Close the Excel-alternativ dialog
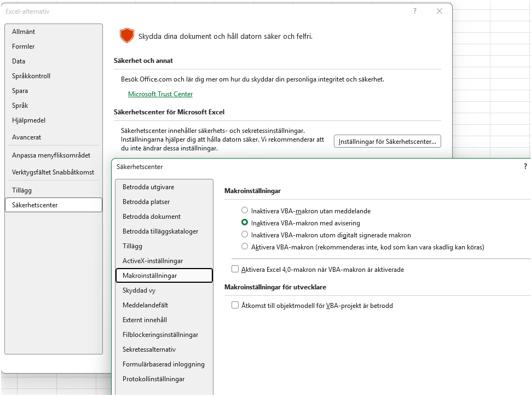532x396 pixels. pos(440,11)
